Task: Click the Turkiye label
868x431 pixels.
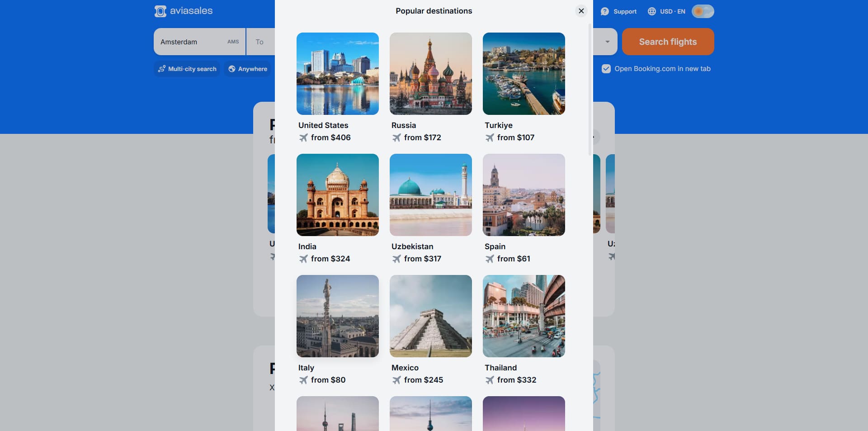Action: pyautogui.click(x=499, y=125)
